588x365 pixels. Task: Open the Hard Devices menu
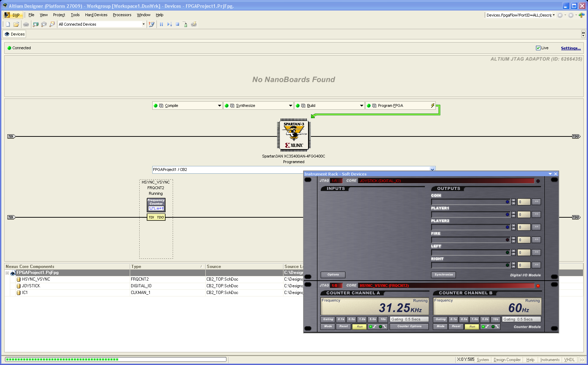(96, 15)
